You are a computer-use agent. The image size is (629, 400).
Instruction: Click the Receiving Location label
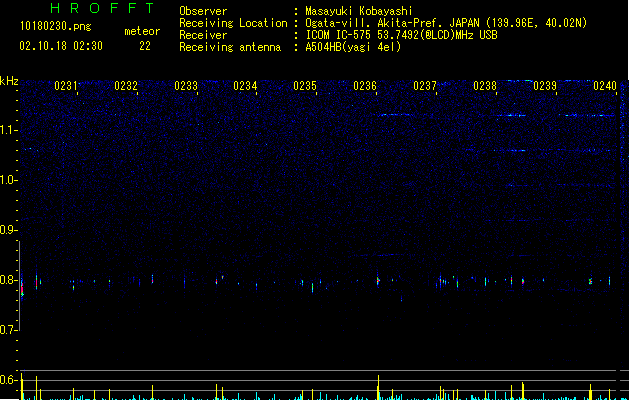tap(233, 23)
